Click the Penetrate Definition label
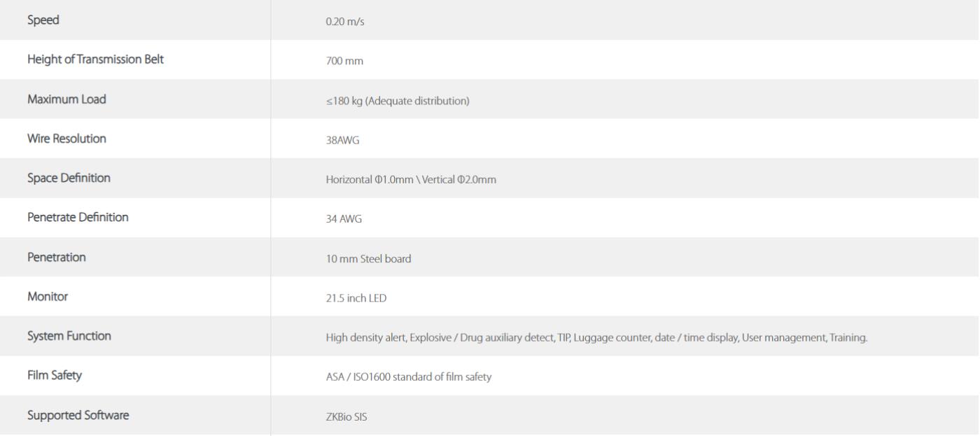 [x=78, y=218]
